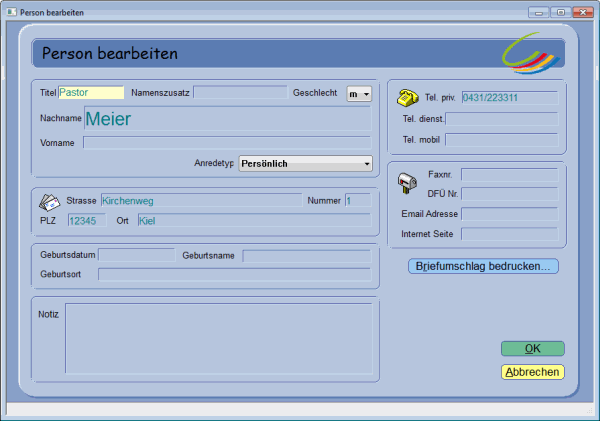Click the Geburtsname input field

[307, 256]
